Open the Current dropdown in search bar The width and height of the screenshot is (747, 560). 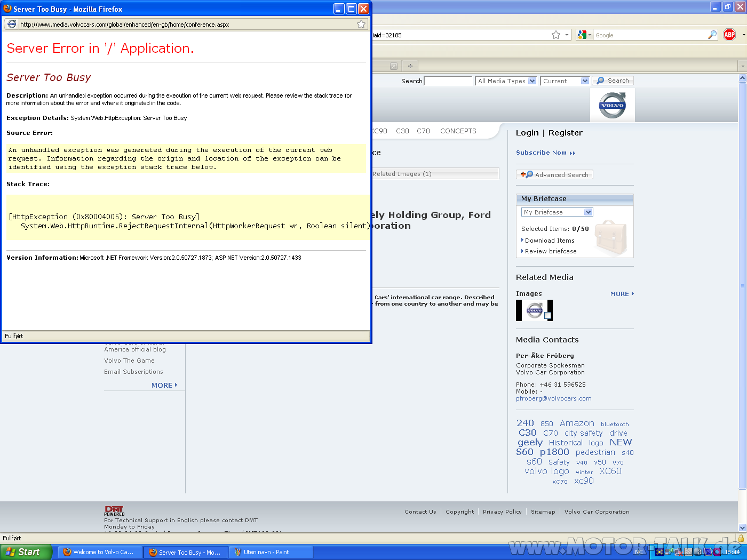click(565, 81)
